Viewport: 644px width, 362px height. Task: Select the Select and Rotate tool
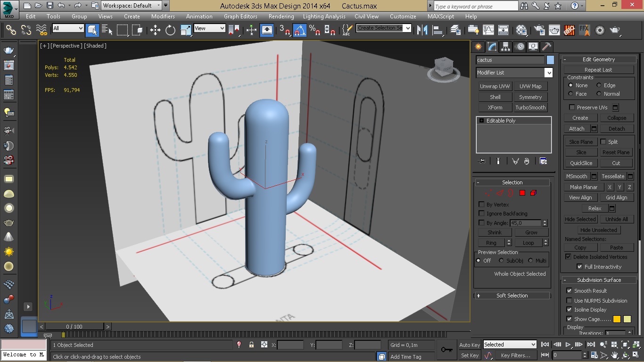[x=170, y=30]
